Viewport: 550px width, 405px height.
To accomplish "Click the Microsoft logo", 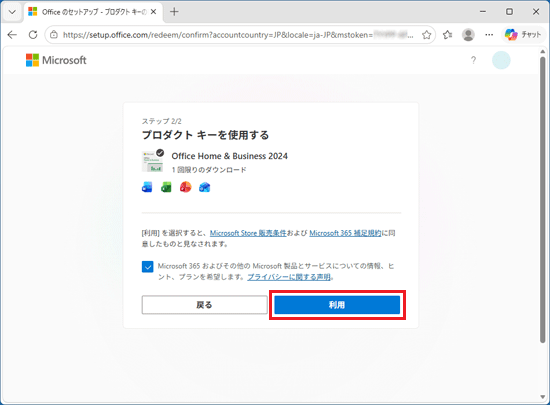I will (x=56, y=60).
